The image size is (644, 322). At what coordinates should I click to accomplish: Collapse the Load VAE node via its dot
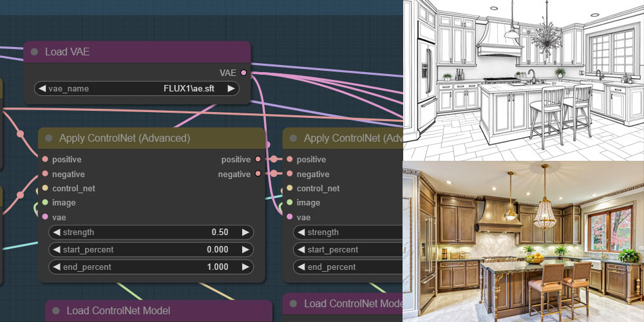[x=35, y=52]
